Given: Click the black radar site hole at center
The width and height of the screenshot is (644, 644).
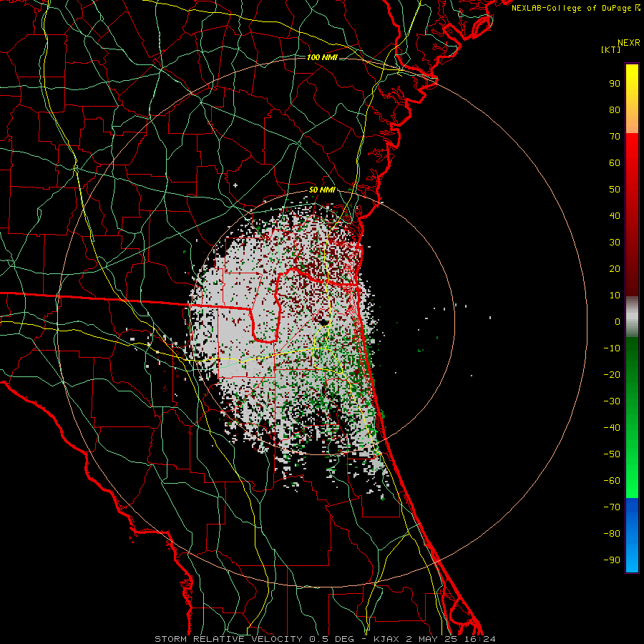Looking at the screenshot, I should click(x=323, y=322).
